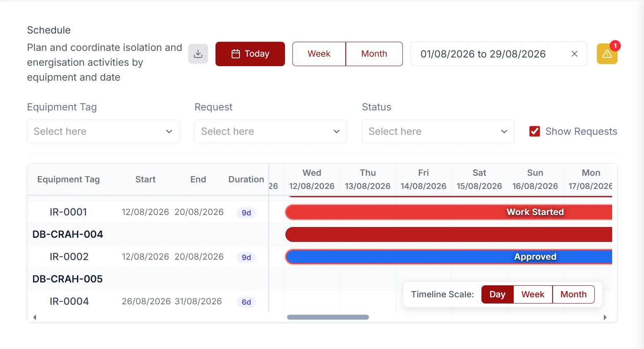
Task: Uncheck the Show Requests checkbox
Action: [534, 131]
